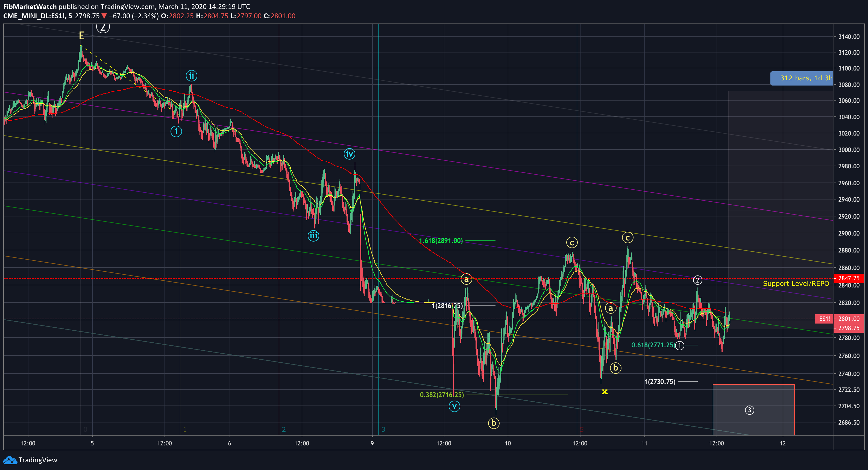Image resolution: width=868 pixels, height=470 pixels.
Task: Select the yellow E wave label
Action: (x=81, y=35)
